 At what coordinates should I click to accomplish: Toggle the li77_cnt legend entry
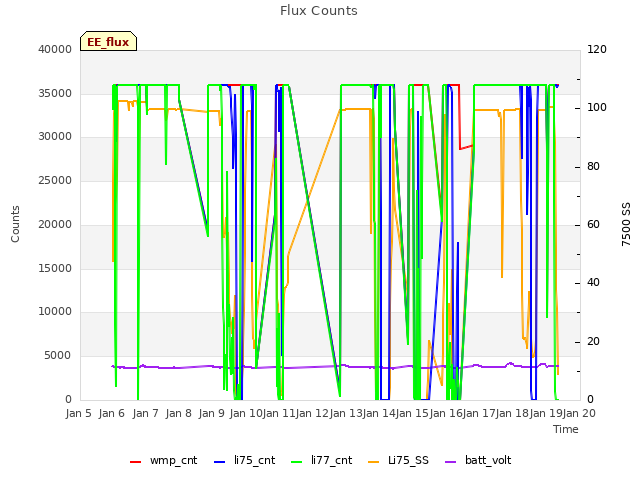(321, 460)
